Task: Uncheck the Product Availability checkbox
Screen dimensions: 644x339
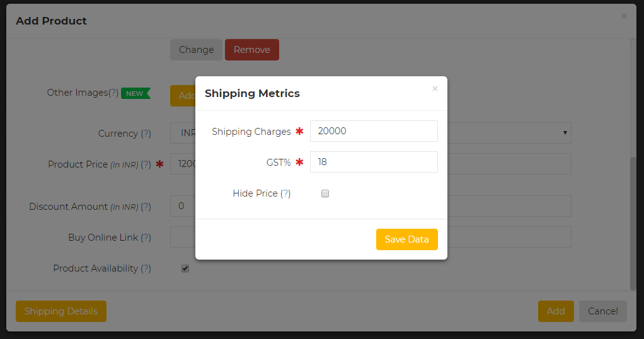Action: tap(185, 268)
